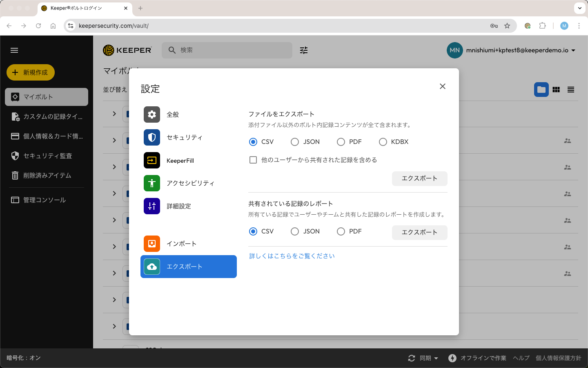Viewport: 588px width, 368px height.
Task: Enable include records shared by other users
Action: click(253, 160)
